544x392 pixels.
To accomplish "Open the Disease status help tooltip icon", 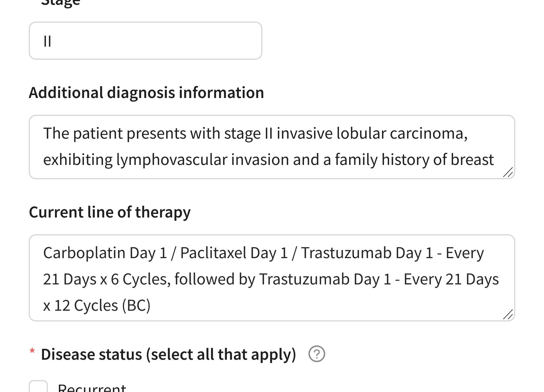I will [x=317, y=354].
